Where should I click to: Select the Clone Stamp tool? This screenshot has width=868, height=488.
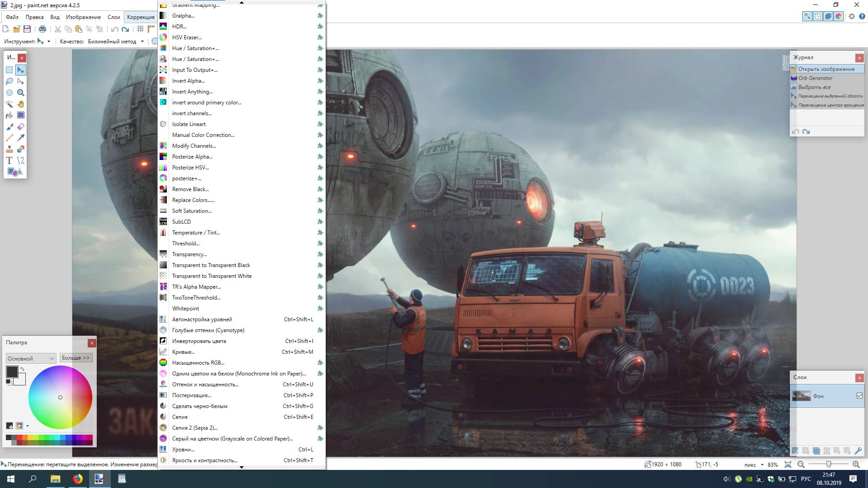[9, 149]
